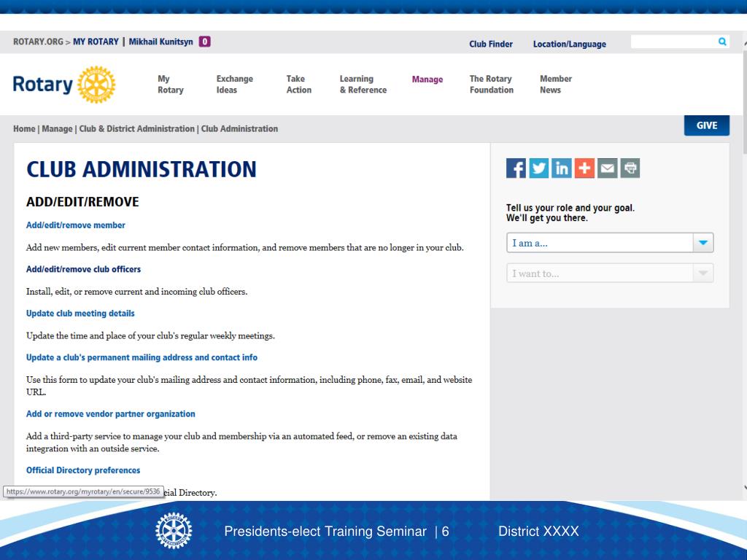
Task: Share page on Facebook
Action: [x=516, y=168]
